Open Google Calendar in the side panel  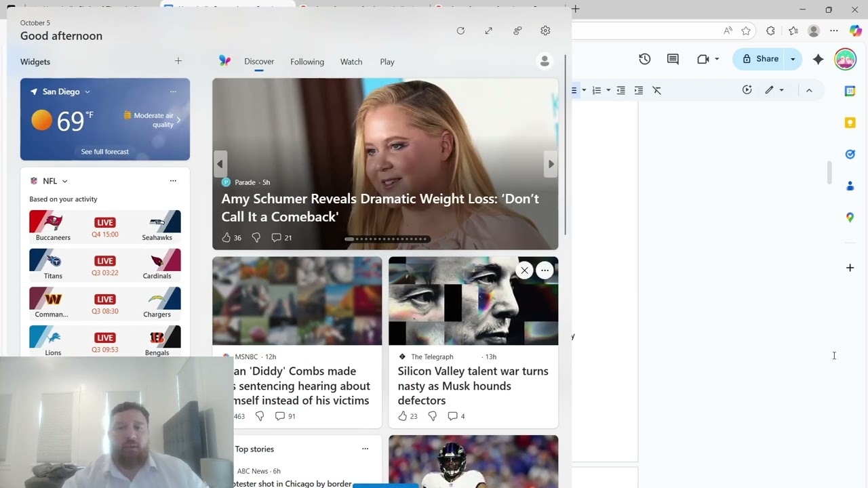tap(850, 91)
